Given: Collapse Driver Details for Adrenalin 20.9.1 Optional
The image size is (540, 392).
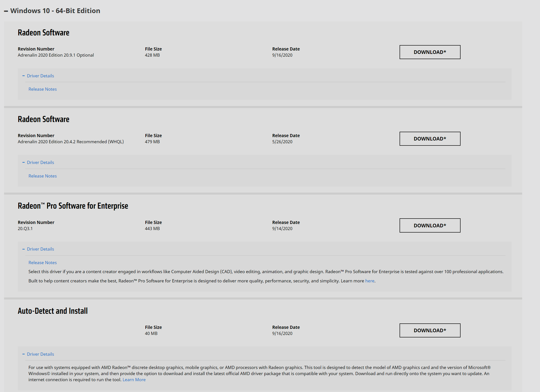Looking at the screenshot, I should click(x=38, y=76).
